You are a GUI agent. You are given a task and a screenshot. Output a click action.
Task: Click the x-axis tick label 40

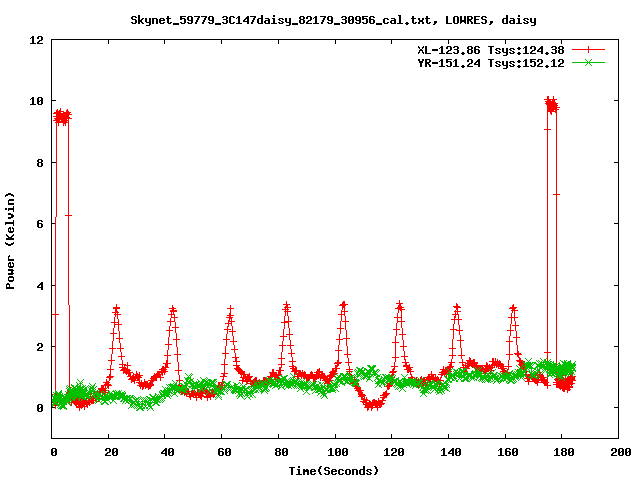[167, 452]
